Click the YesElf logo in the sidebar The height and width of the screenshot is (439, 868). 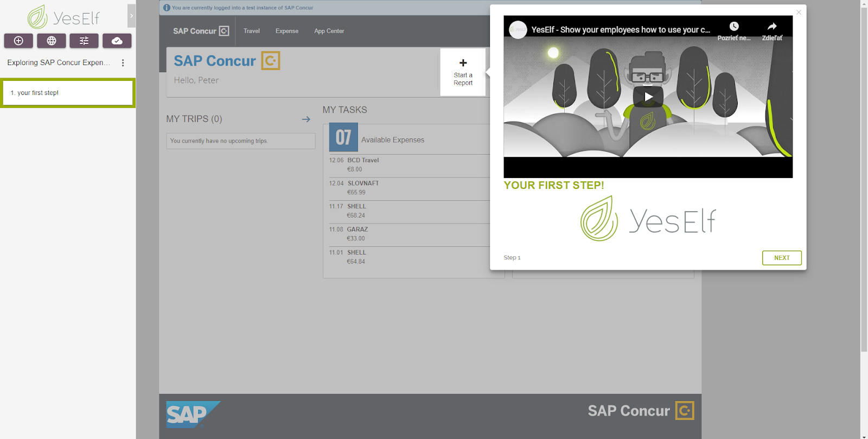point(64,17)
